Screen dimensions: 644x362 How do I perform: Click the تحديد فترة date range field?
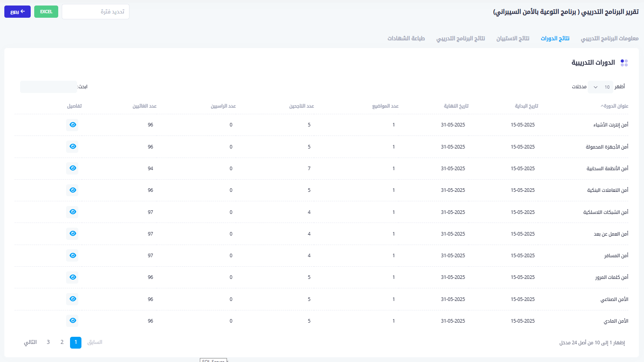point(96,12)
